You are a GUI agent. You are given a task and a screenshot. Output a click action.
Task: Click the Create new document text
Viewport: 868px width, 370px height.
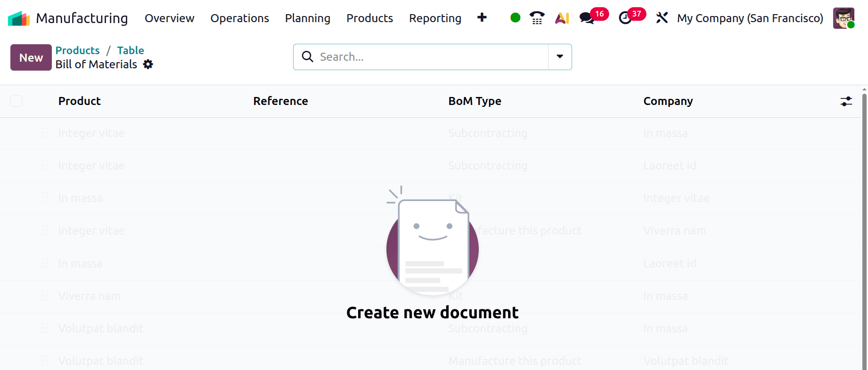(433, 313)
